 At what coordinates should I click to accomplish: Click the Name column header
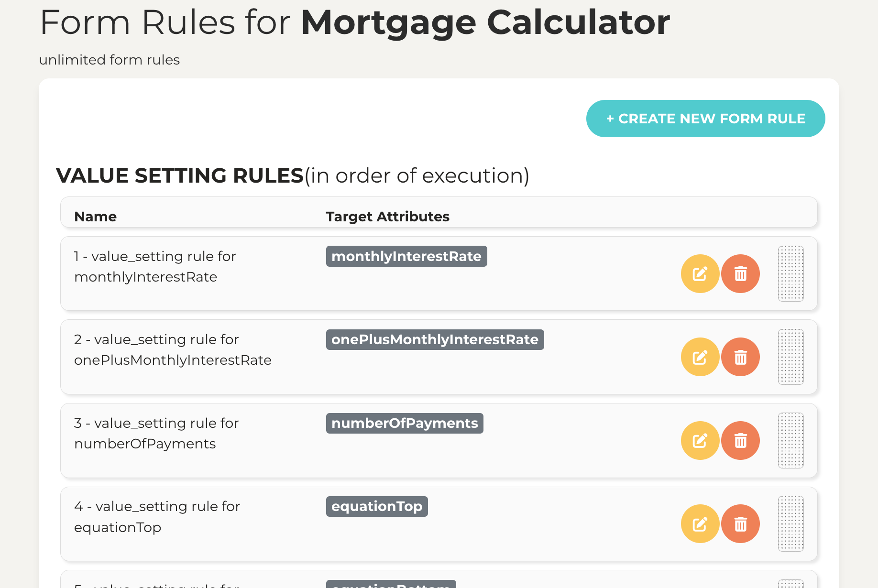pyautogui.click(x=95, y=217)
